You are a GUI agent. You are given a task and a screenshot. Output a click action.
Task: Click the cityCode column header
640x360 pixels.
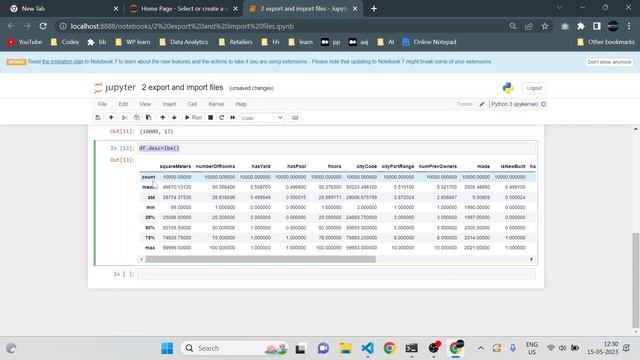pos(367,166)
